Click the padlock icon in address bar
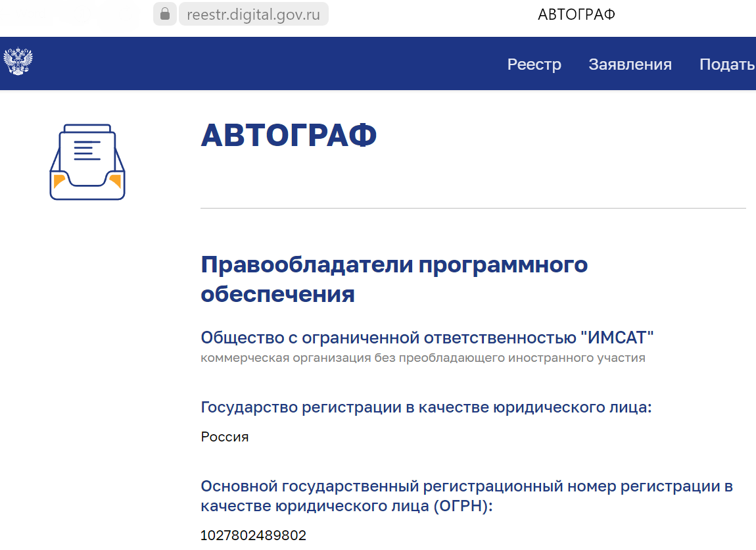Viewport: 756px width, 550px height. pyautogui.click(x=165, y=14)
